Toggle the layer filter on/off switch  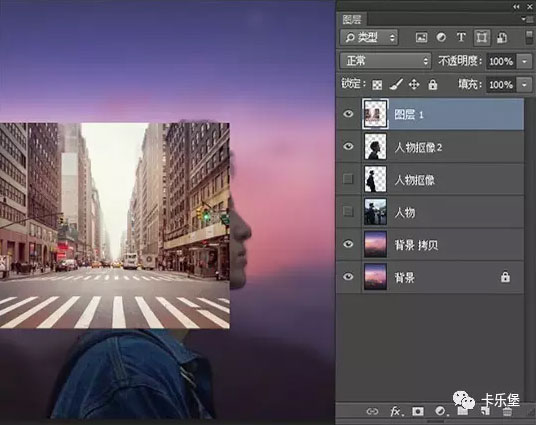529,37
